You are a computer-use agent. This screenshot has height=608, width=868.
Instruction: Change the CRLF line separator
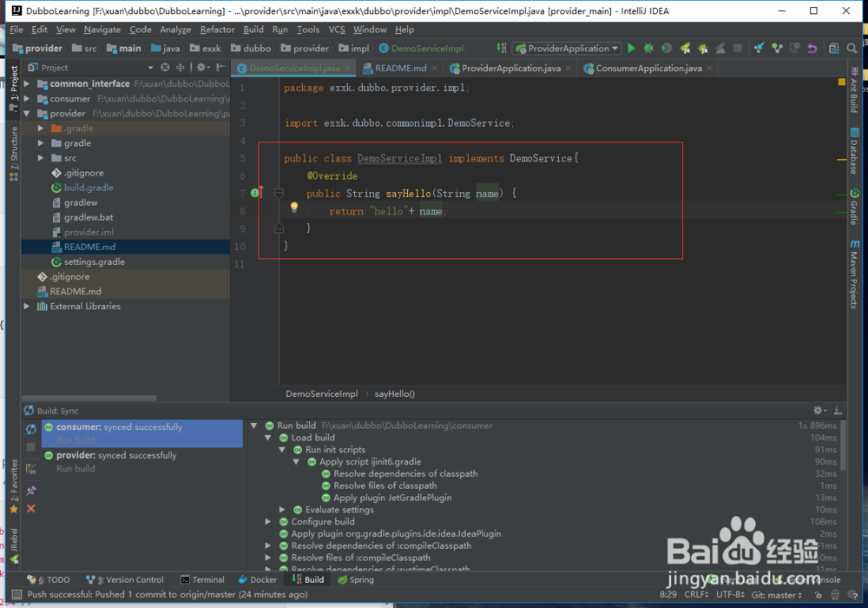pyautogui.click(x=696, y=595)
